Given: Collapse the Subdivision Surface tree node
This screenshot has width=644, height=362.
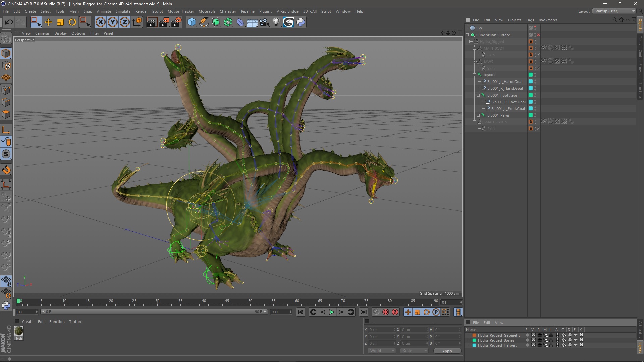Looking at the screenshot, I should (x=467, y=35).
